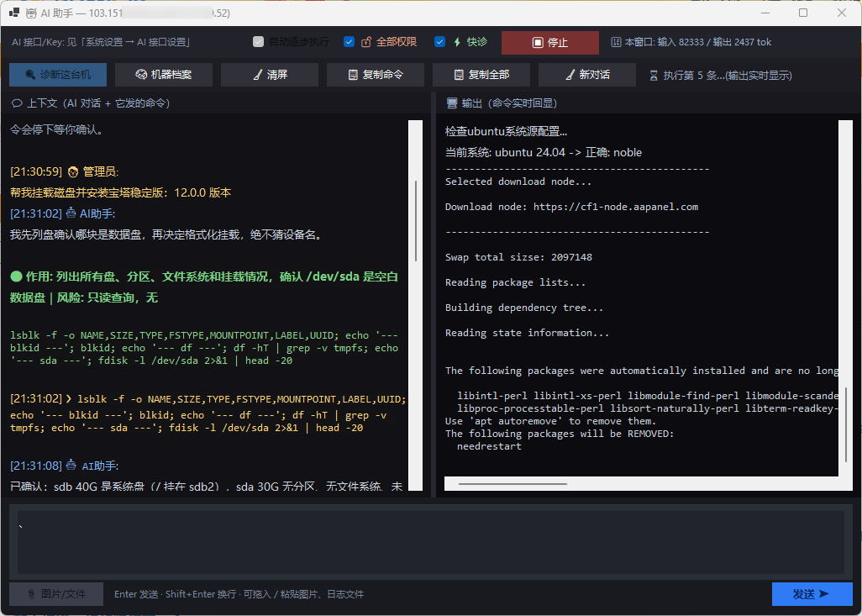Screen dimensions: 862x616
Task: Click the hourglass icon before 执行第 5 条
Action: click(654, 76)
